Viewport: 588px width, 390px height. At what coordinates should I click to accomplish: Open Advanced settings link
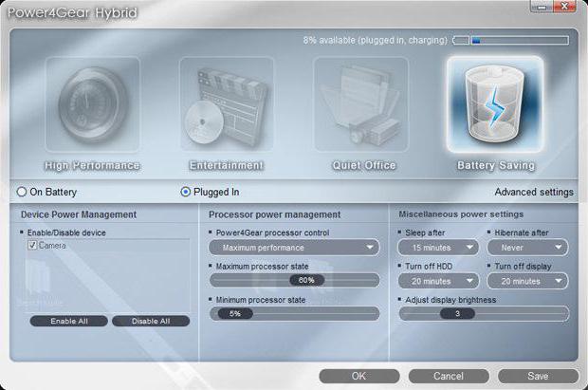click(534, 192)
